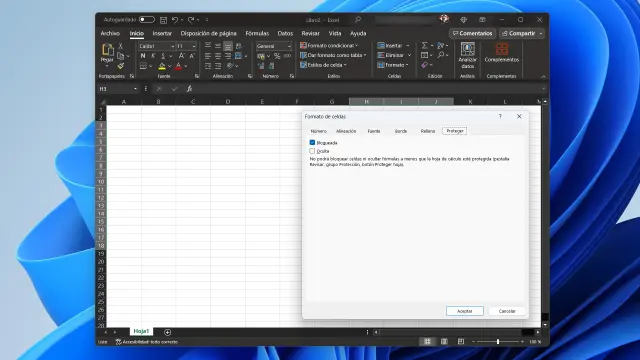Click the percent style icon
Image resolution: width=640 pixels, height=360 pixels.
point(277,56)
